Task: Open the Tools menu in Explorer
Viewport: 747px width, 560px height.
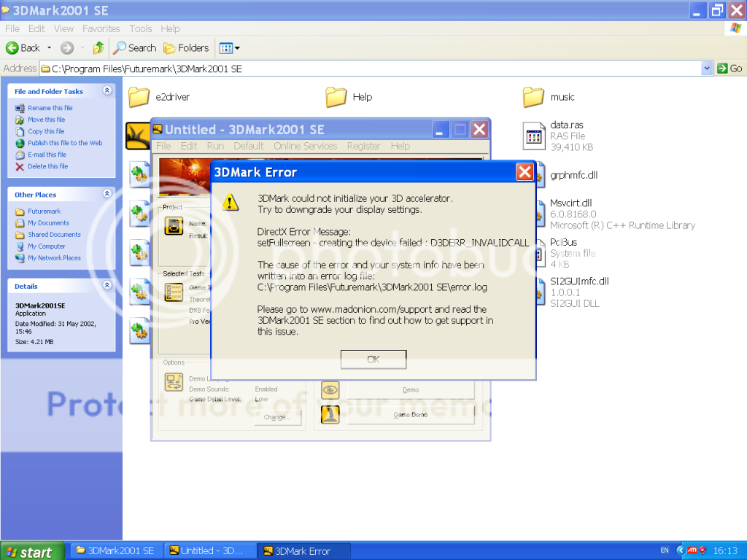Action: point(141,29)
